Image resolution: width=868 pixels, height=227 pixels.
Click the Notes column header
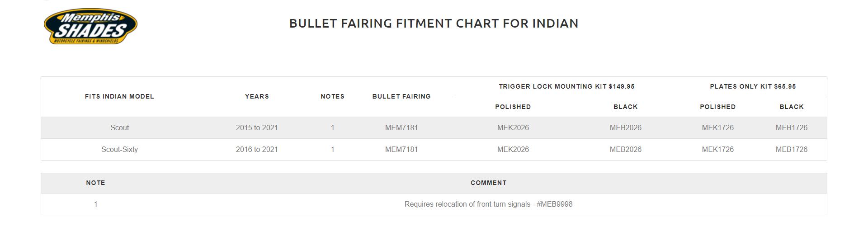click(x=332, y=96)
